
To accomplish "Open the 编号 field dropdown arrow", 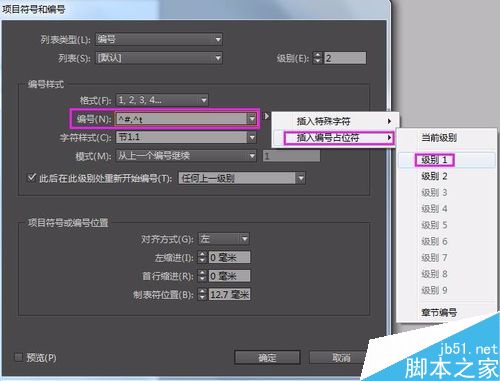I will point(252,118).
